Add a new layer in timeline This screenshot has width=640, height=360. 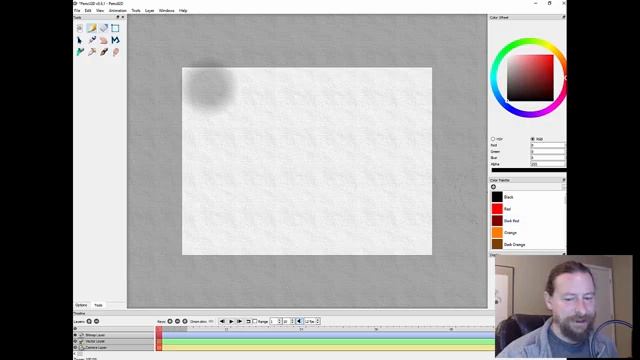(89, 321)
